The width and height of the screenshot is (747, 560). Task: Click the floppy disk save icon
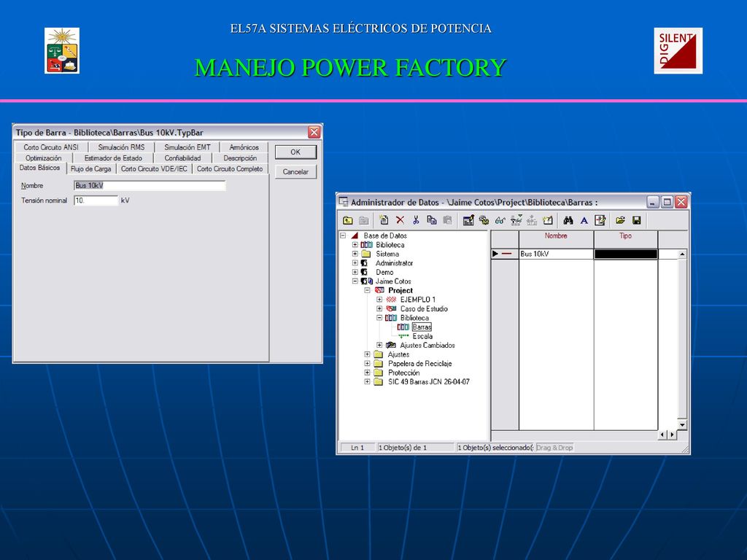pos(636,220)
